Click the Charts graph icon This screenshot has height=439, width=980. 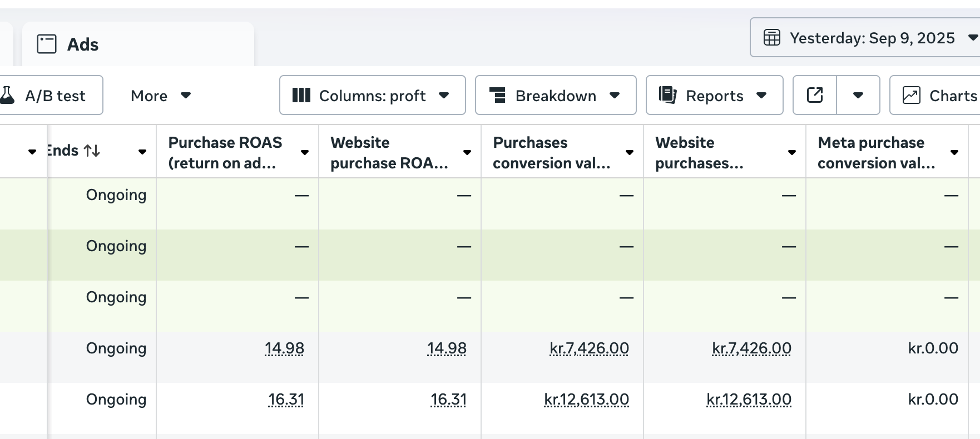pyautogui.click(x=911, y=96)
